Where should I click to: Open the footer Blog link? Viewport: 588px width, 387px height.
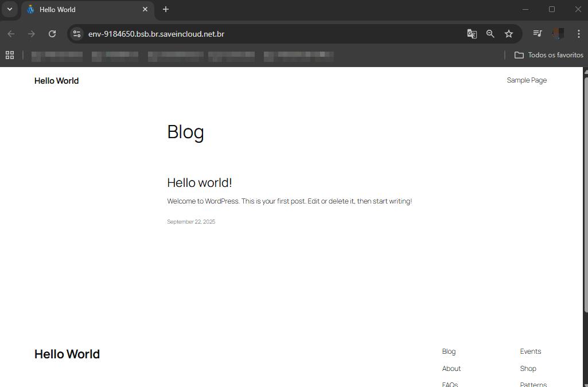449,351
